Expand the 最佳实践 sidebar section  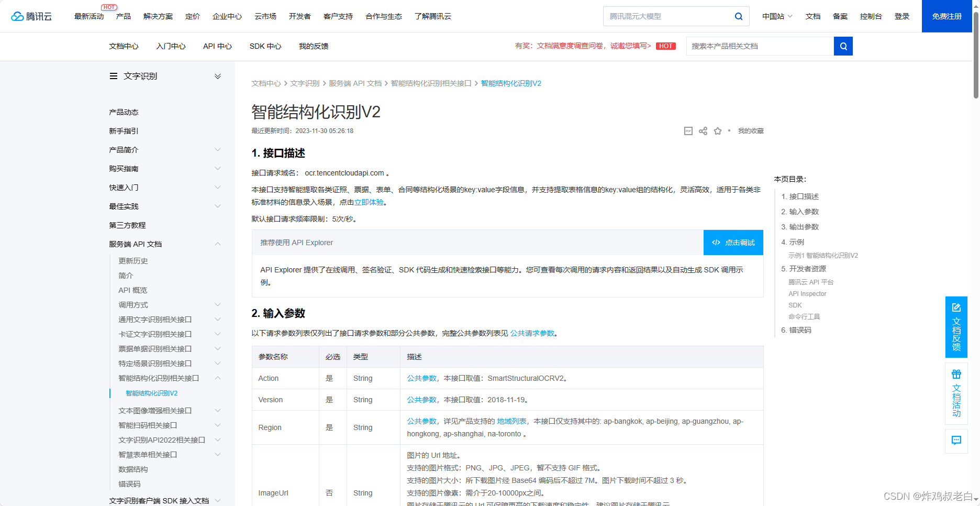pyautogui.click(x=218, y=206)
